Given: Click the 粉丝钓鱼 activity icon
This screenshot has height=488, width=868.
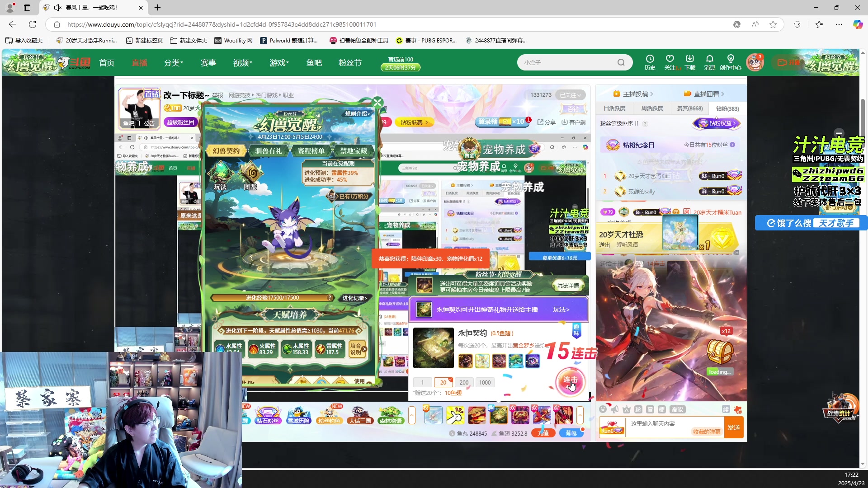Looking at the screenshot, I should [329, 415].
